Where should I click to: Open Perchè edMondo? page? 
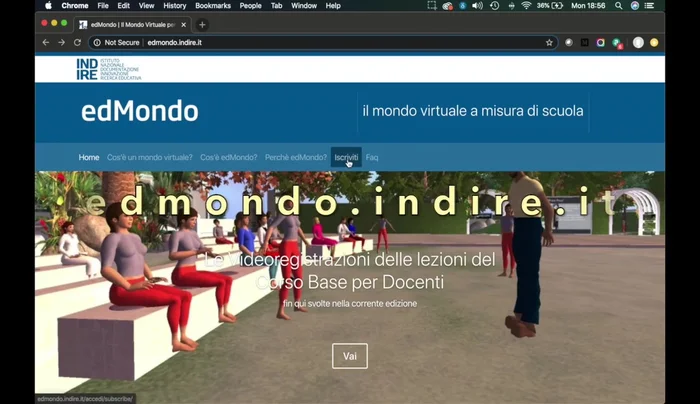(296, 157)
